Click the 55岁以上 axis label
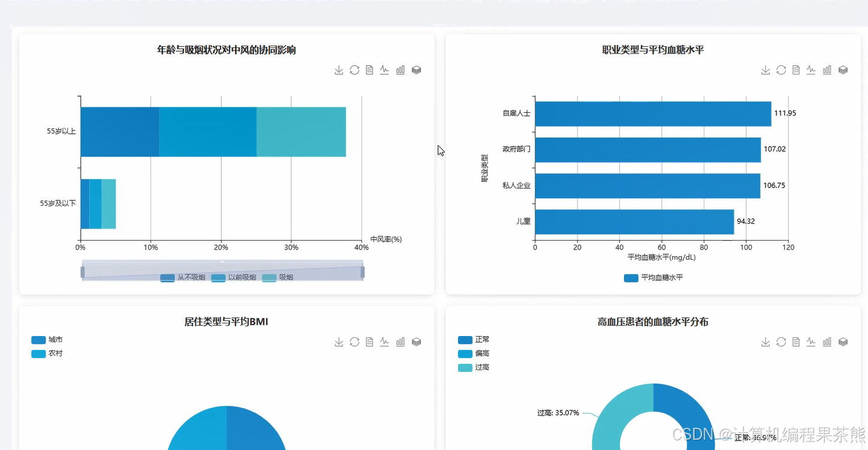This screenshot has width=868, height=450. coord(62,131)
